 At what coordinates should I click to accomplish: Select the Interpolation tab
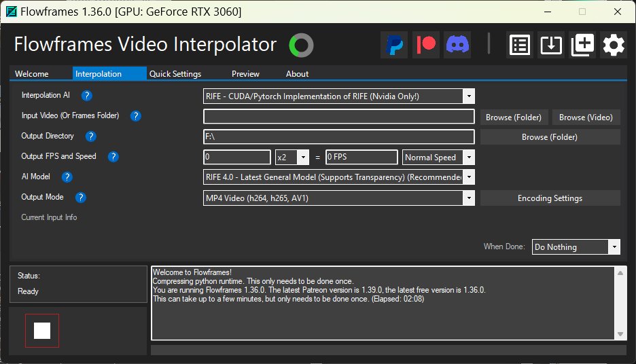tap(109, 74)
